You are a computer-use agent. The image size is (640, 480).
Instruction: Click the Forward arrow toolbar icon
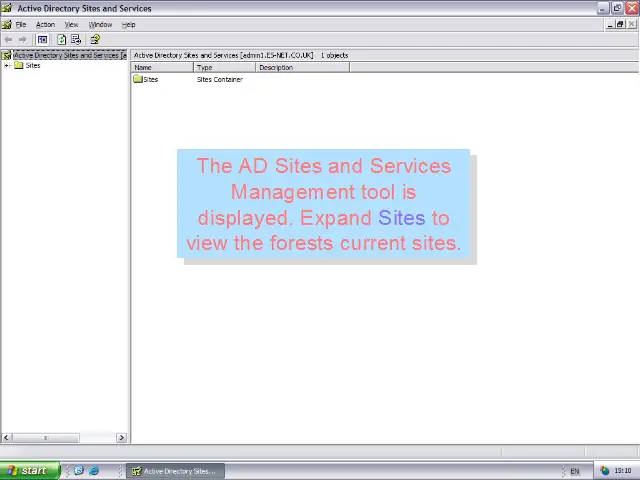(x=23, y=40)
